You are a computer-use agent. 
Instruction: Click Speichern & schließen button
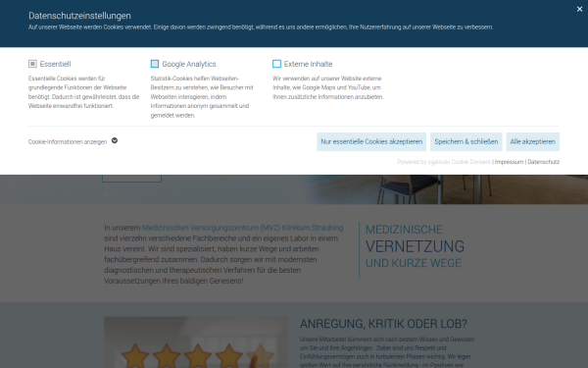(466, 141)
